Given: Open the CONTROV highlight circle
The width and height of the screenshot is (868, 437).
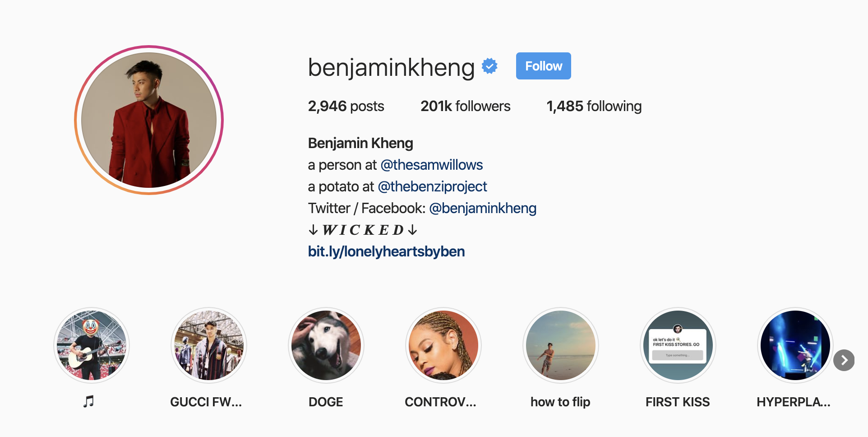Looking at the screenshot, I should pos(443,345).
